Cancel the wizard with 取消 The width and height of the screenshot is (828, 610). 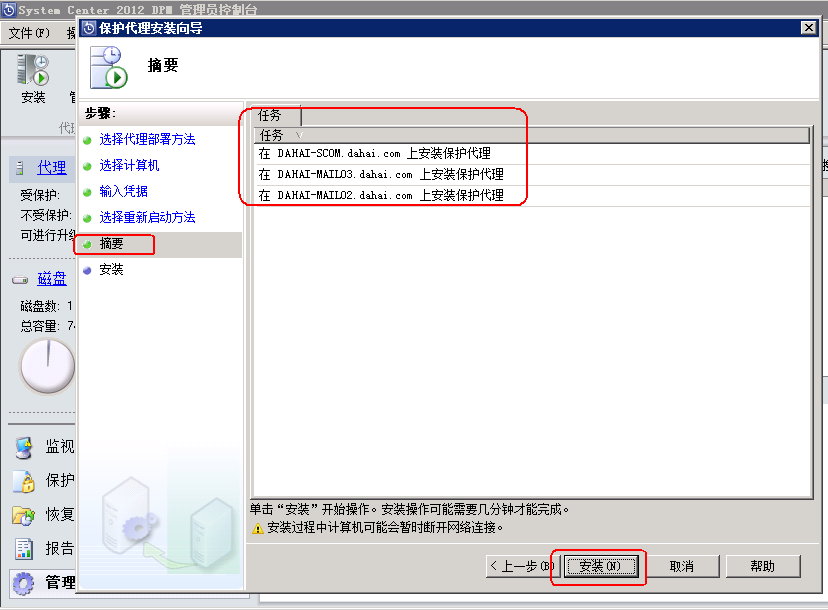click(x=681, y=567)
